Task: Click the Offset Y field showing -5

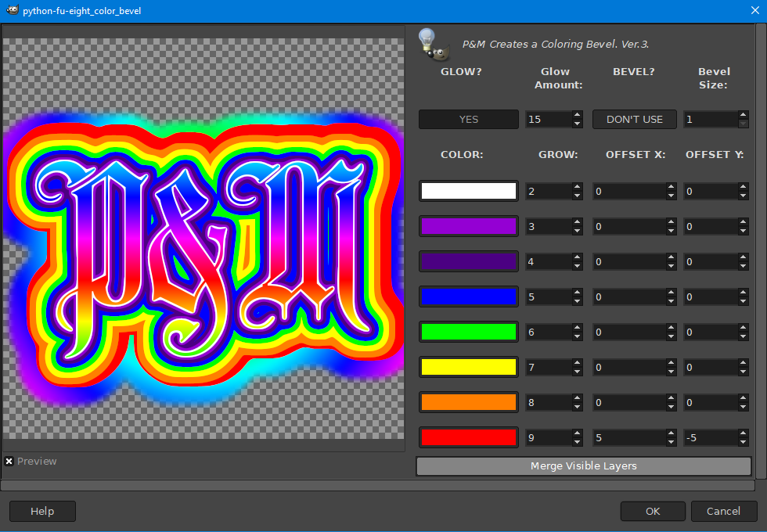Action: pyautogui.click(x=711, y=437)
